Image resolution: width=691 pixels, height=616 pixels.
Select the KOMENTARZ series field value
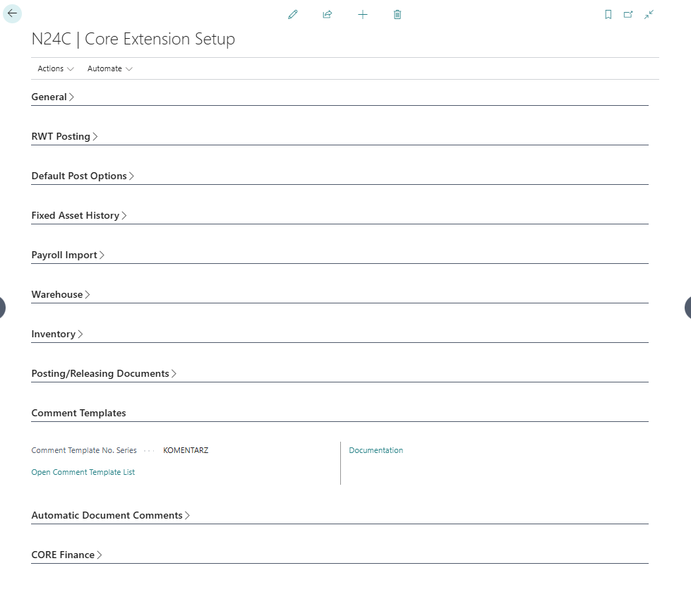tap(185, 449)
